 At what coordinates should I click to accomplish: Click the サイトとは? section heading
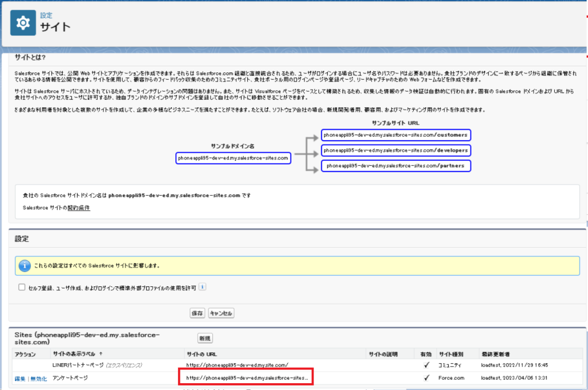30,58
